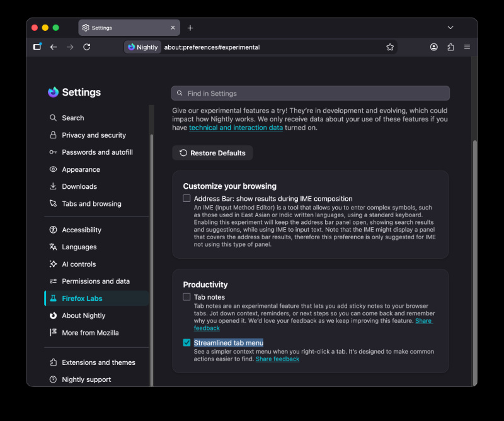Screen dimensions: 504x421
Task: Go to Accessibility settings
Action: point(96,230)
